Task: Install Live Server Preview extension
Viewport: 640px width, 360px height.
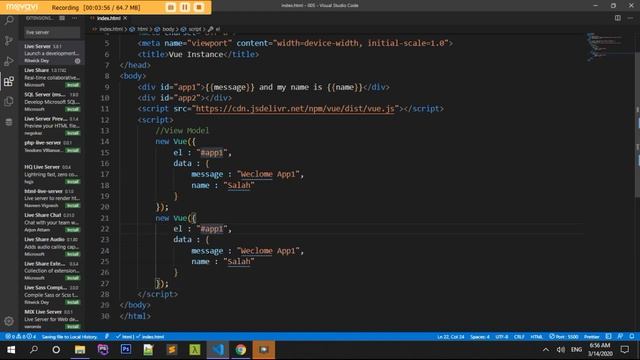Action: pos(73,133)
